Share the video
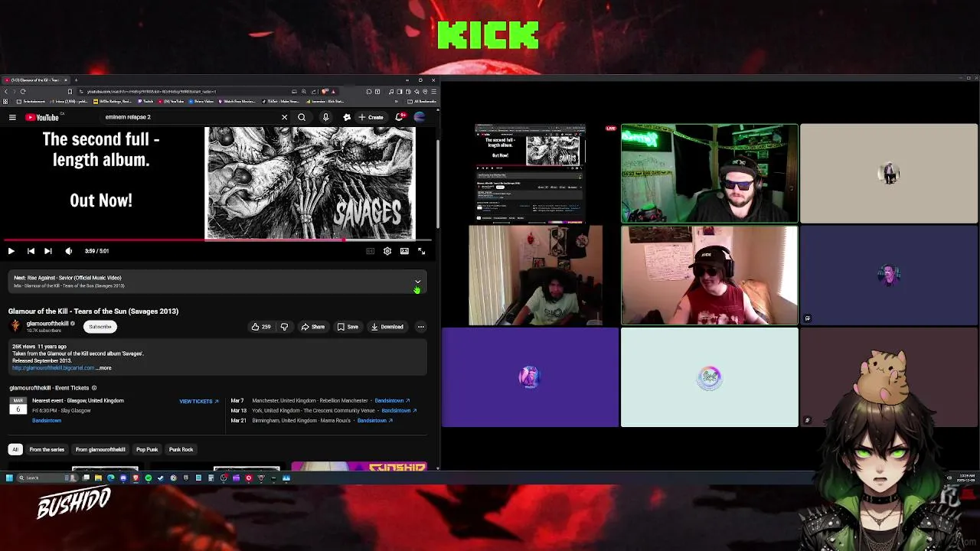Image resolution: width=980 pixels, height=551 pixels. coord(312,327)
